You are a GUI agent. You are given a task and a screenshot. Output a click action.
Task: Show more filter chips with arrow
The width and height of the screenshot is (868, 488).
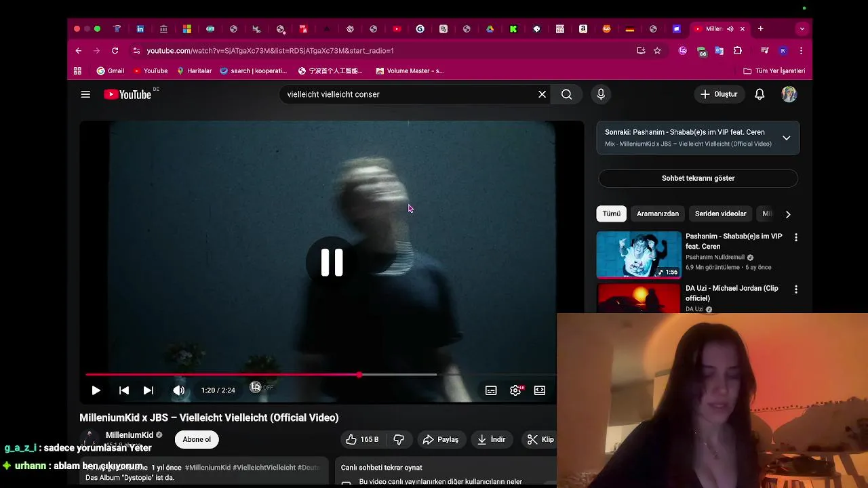788,214
